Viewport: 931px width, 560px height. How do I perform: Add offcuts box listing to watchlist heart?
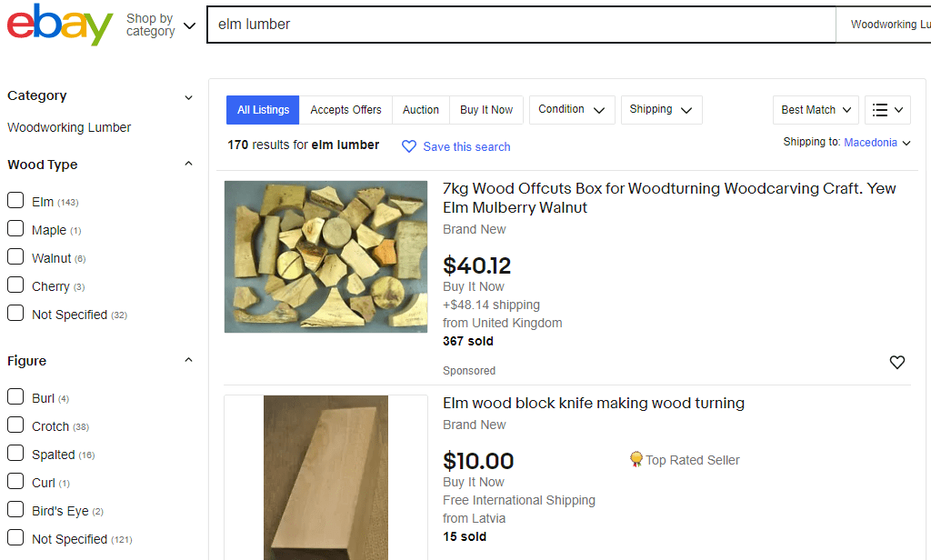tap(896, 362)
